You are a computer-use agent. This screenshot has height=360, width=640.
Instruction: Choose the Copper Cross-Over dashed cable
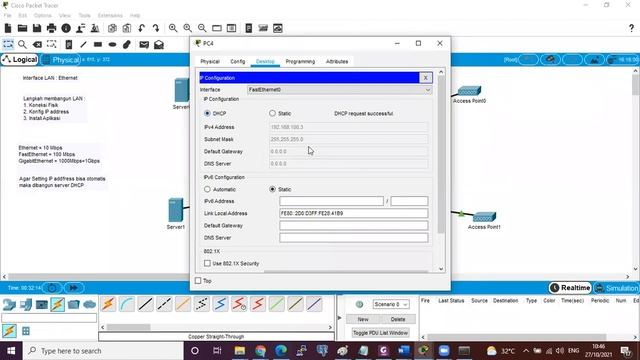tap(164, 304)
